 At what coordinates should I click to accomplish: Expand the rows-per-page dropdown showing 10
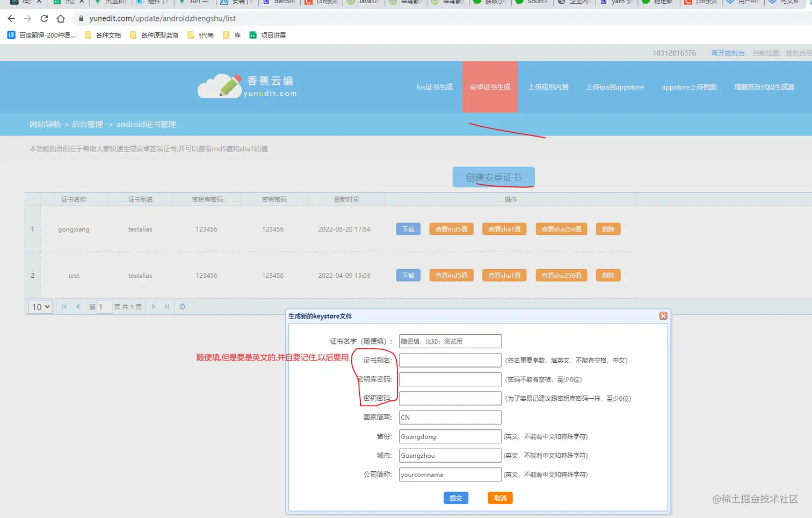[40, 307]
